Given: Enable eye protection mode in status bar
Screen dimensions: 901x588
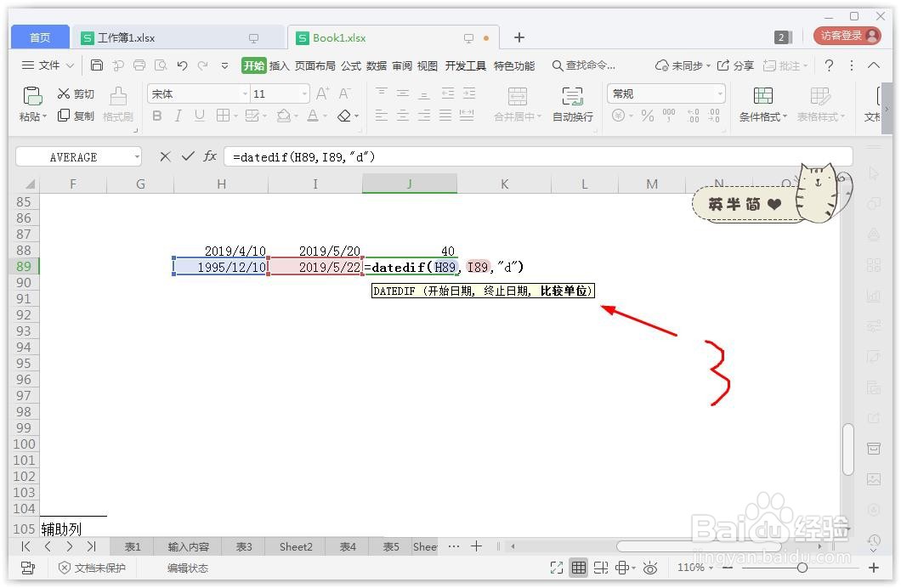Looking at the screenshot, I should click(x=650, y=568).
